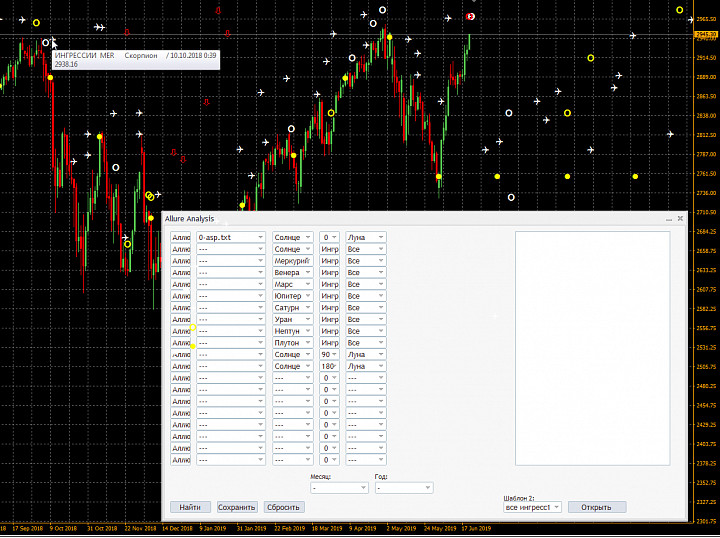Click the 22 Nov 2018 date label
The height and width of the screenshot is (538, 720).
pyautogui.click(x=139, y=528)
